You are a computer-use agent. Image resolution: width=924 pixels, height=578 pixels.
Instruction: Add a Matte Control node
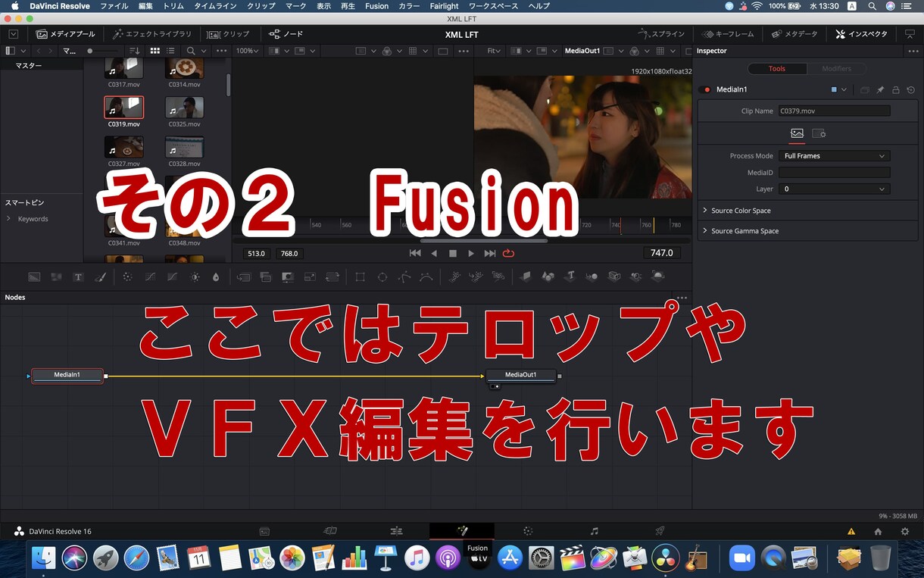tap(288, 277)
